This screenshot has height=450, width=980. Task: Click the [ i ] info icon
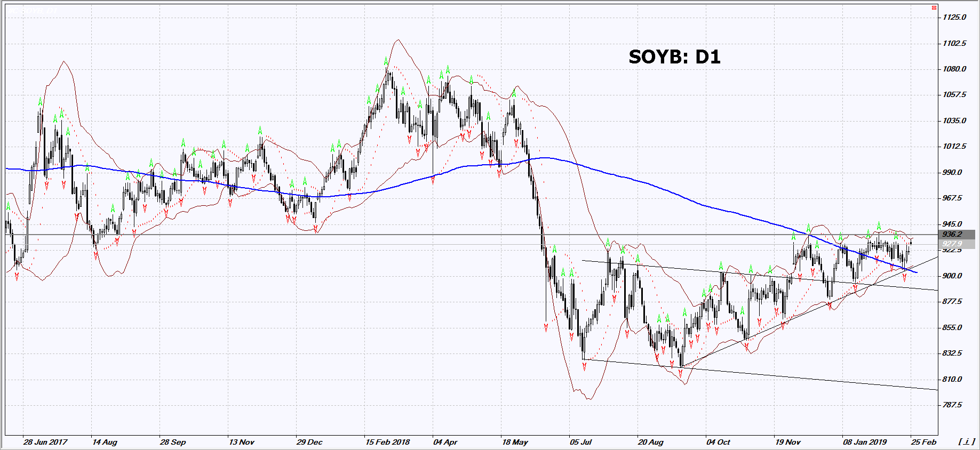[966, 442]
